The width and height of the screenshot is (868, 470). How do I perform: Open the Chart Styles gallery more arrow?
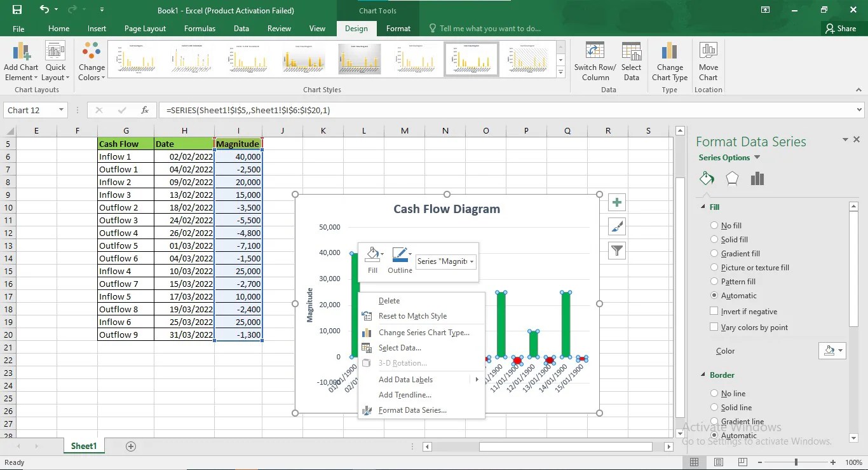point(560,72)
